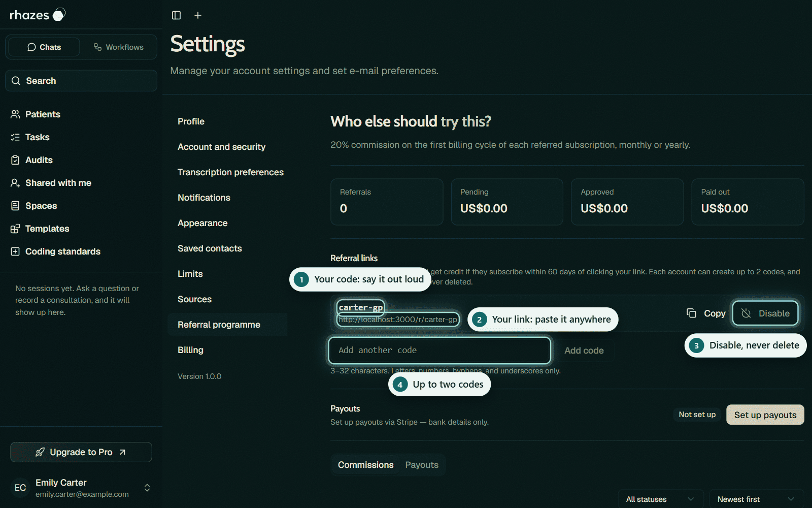Open the Tasks list

[x=81, y=137]
